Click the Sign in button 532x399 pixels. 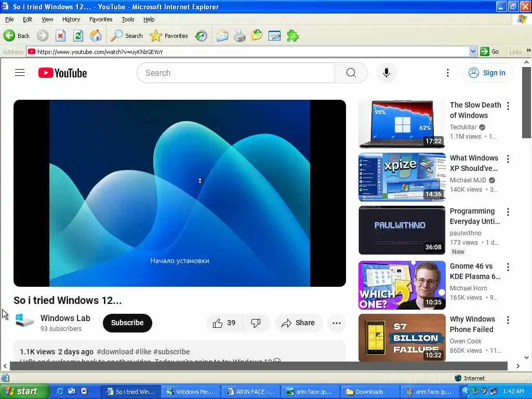pos(487,73)
